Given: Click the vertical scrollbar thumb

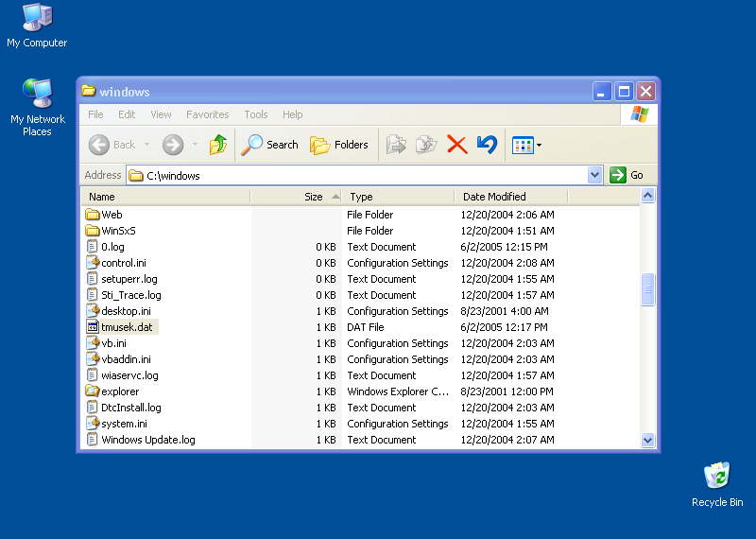Looking at the screenshot, I should click(647, 289).
